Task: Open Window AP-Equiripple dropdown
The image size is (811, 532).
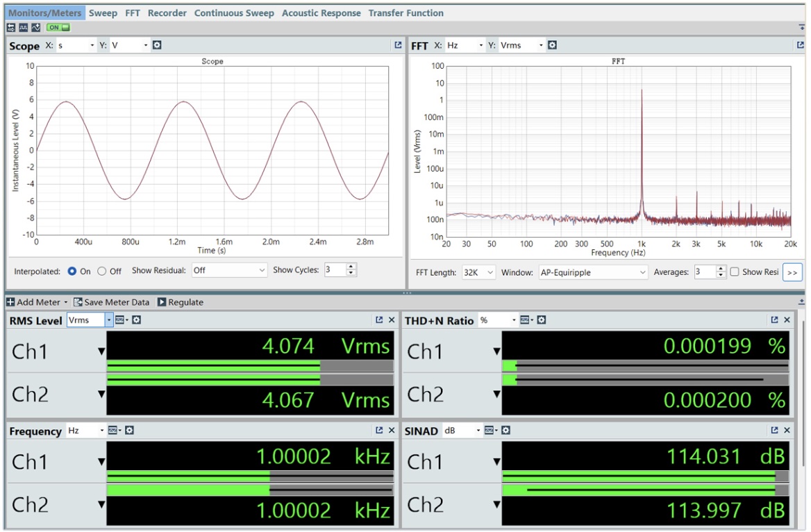Action: pos(593,272)
